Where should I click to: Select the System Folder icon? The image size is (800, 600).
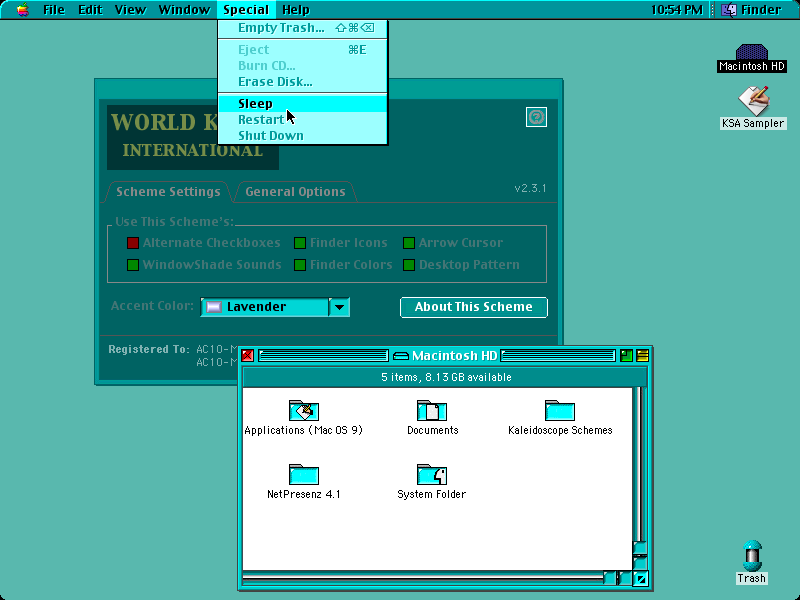tap(432, 474)
